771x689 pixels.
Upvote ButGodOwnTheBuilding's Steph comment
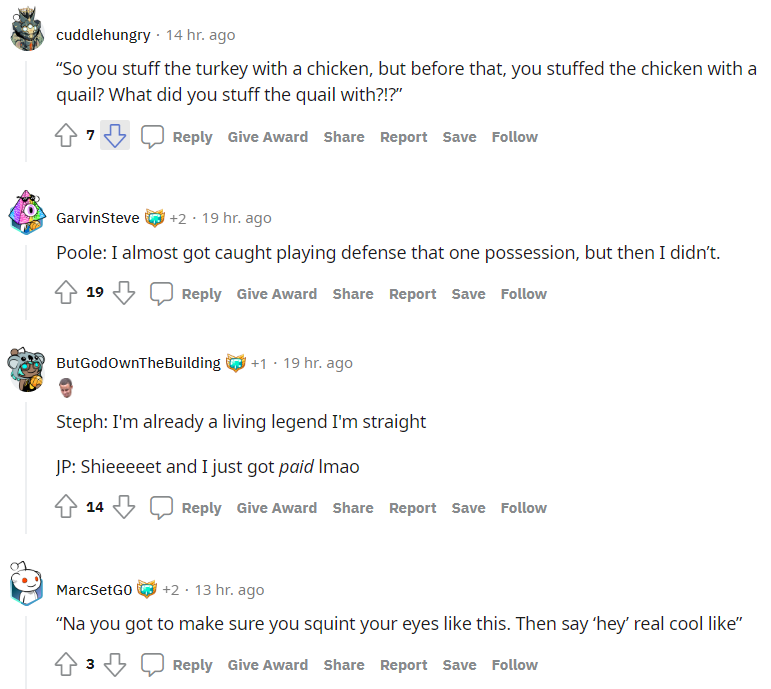click(x=66, y=508)
